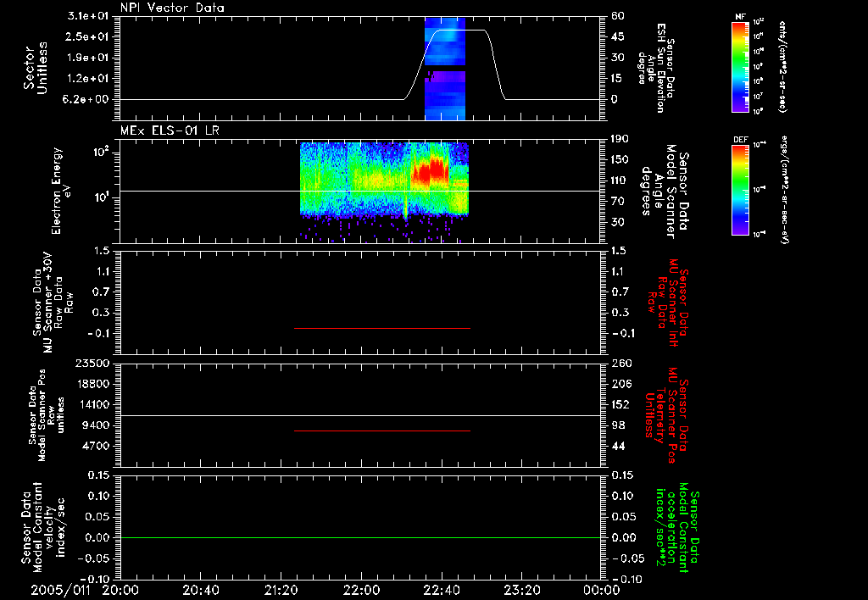Click the "22:40" time tick label
Viewport: 868px width, 600px height.
pyautogui.click(x=441, y=591)
